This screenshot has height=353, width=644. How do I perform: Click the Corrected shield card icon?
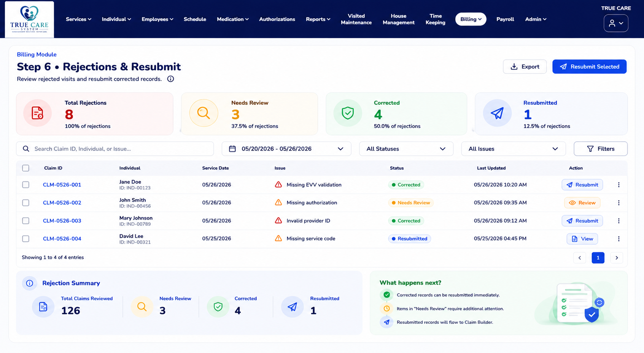(x=348, y=113)
